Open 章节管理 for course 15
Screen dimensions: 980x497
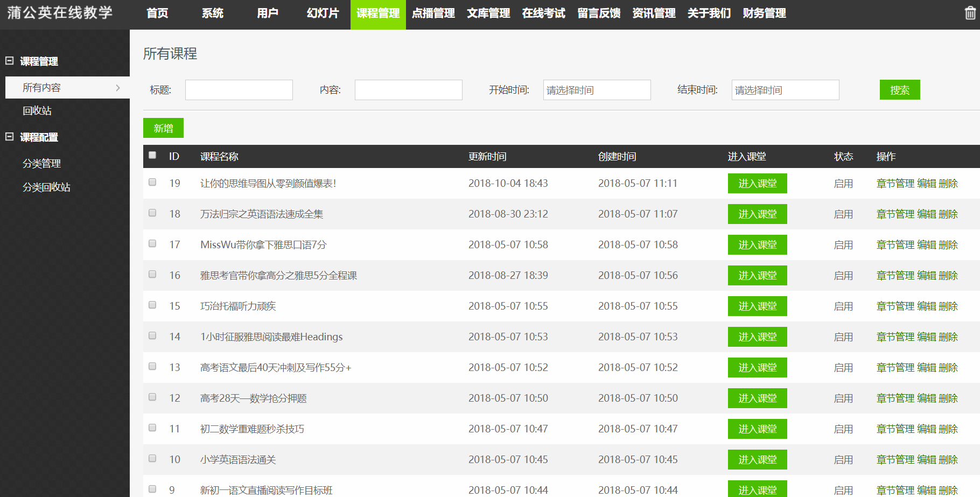[x=895, y=306]
